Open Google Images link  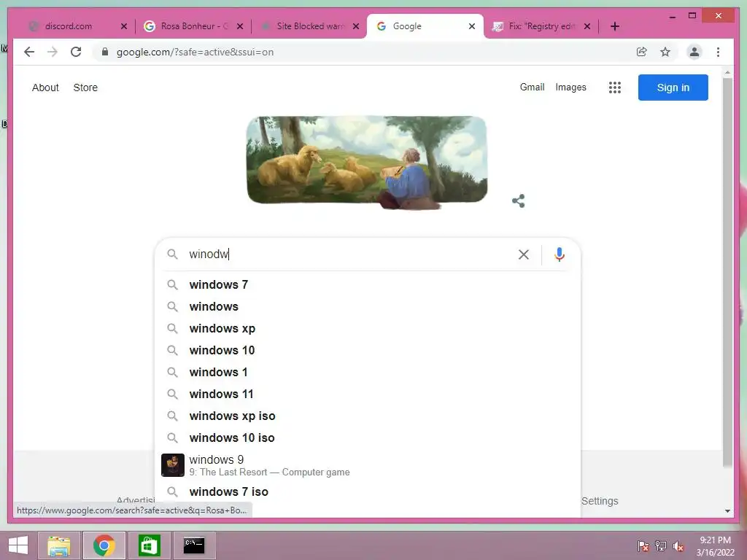pos(570,87)
